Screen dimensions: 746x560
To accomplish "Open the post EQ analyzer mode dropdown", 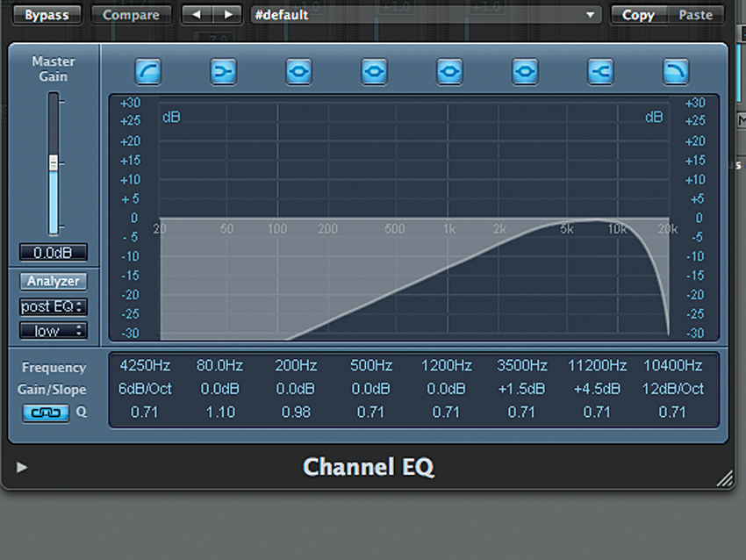I will [54, 306].
